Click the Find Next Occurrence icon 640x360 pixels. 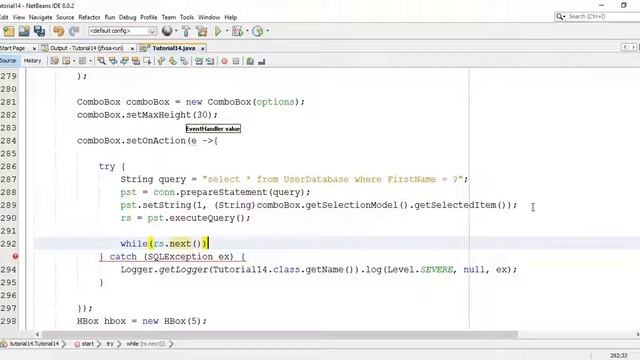click(x=124, y=61)
